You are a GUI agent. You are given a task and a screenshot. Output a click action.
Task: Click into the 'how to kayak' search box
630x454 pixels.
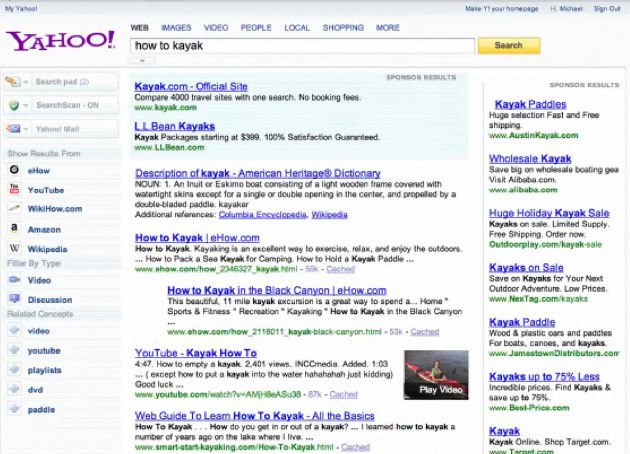tap(302, 45)
